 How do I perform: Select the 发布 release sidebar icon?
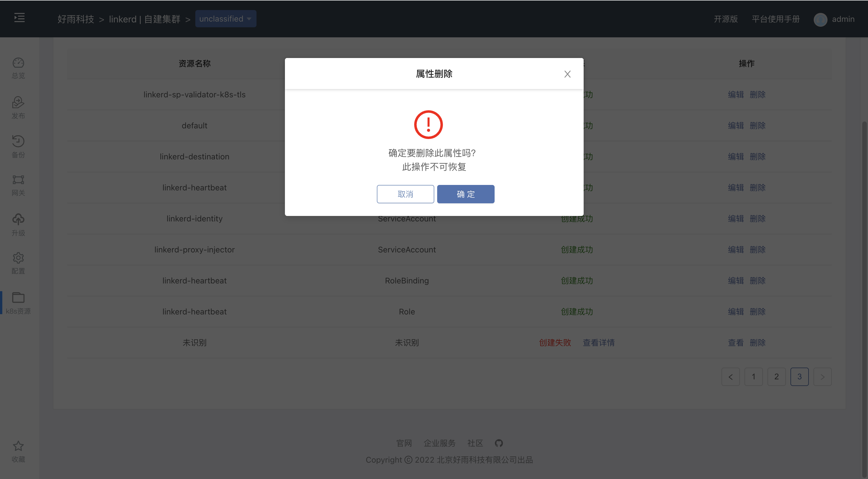click(18, 107)
